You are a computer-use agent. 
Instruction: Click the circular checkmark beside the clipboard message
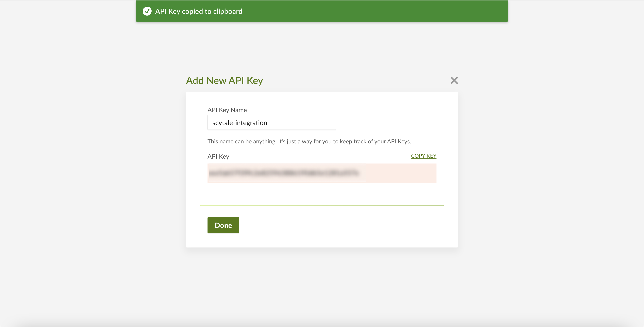147,11
